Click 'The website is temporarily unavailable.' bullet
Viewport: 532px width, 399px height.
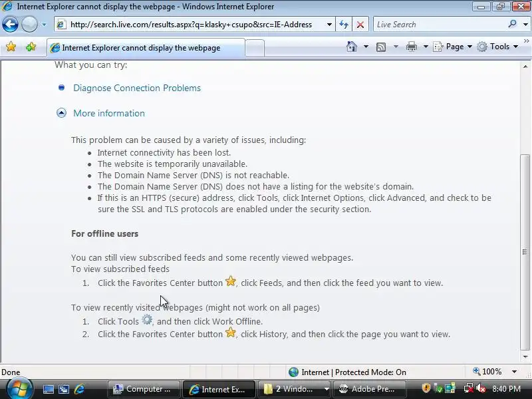pyautogui.click(x=172, y=164)
